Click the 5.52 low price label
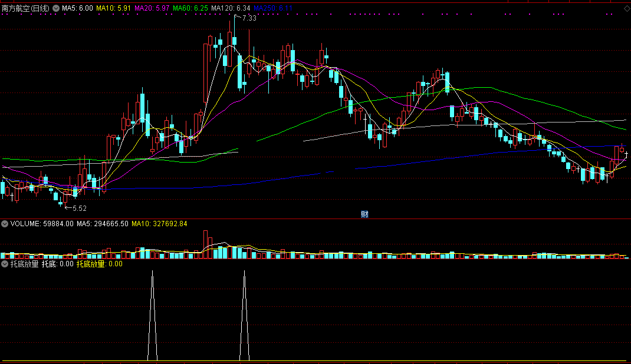631x364 pixels. click(79, 208)
